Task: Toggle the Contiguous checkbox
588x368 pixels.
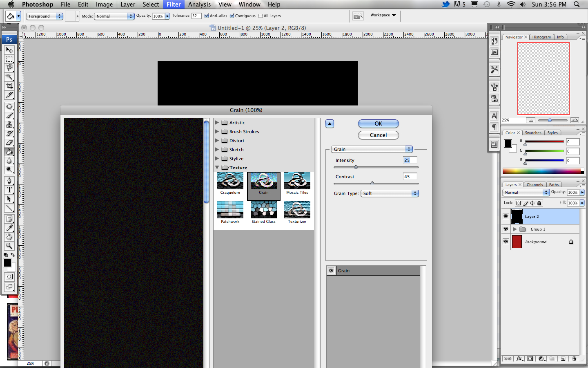Action: coord(232,16)
